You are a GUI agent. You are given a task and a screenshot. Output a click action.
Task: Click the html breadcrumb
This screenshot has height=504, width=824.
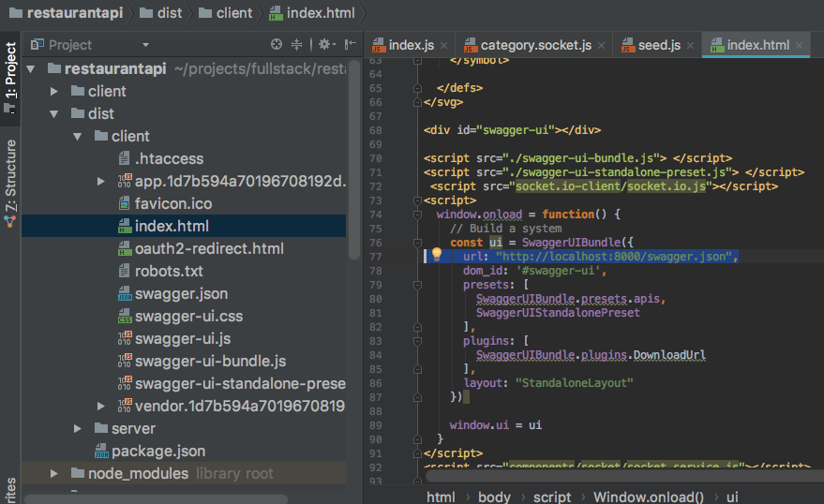(441, 497)
